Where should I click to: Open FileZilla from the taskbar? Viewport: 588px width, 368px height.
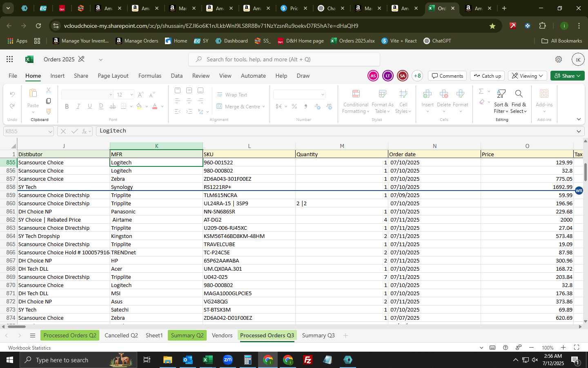tap(308, 360)
